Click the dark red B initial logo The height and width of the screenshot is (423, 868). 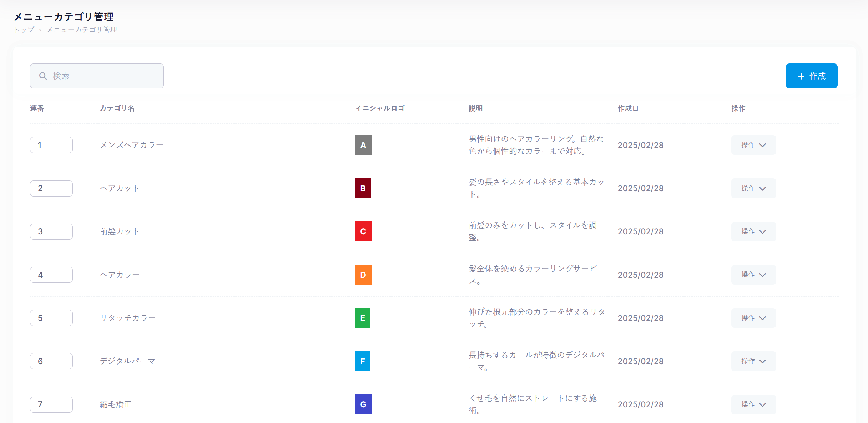363,188
